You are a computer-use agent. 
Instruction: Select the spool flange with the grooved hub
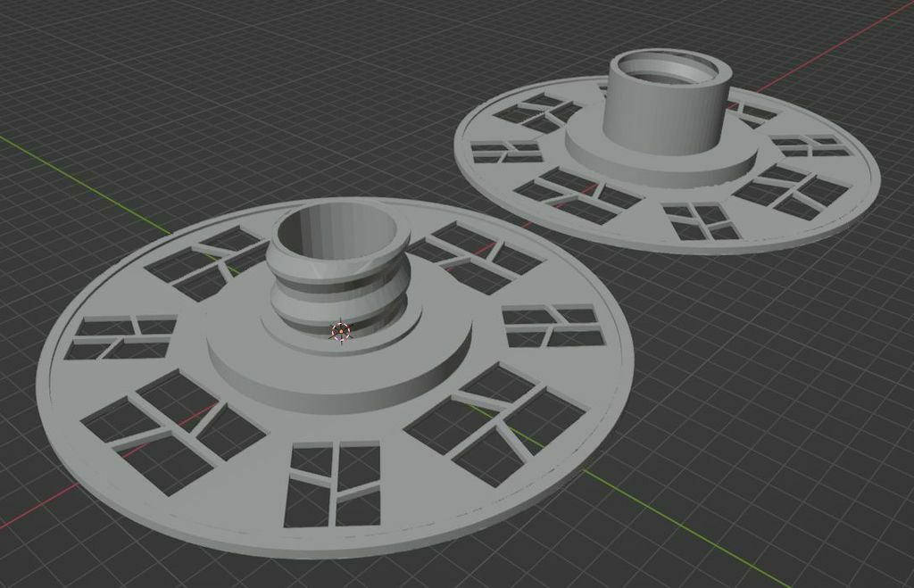click(x=336, y=377)
